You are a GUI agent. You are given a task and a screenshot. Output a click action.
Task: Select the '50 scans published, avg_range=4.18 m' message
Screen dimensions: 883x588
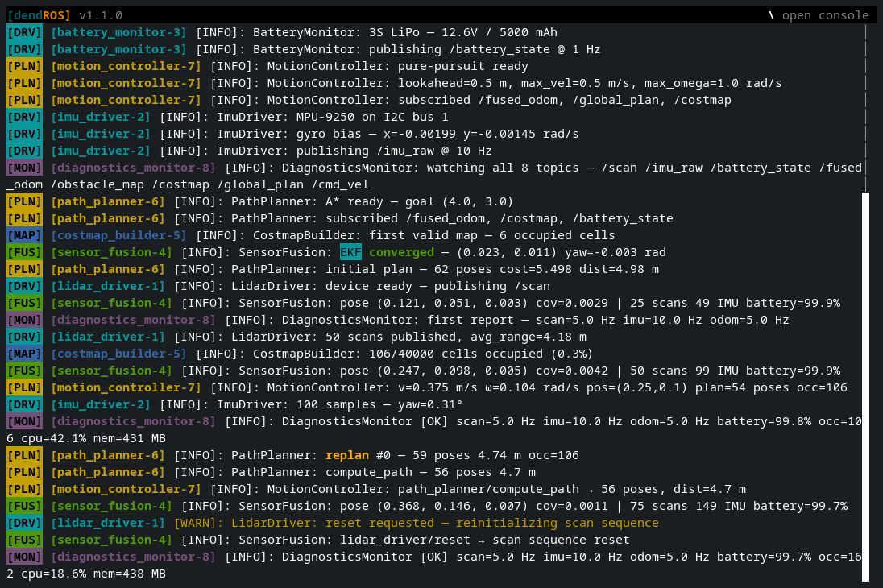(x=456, y=336)
